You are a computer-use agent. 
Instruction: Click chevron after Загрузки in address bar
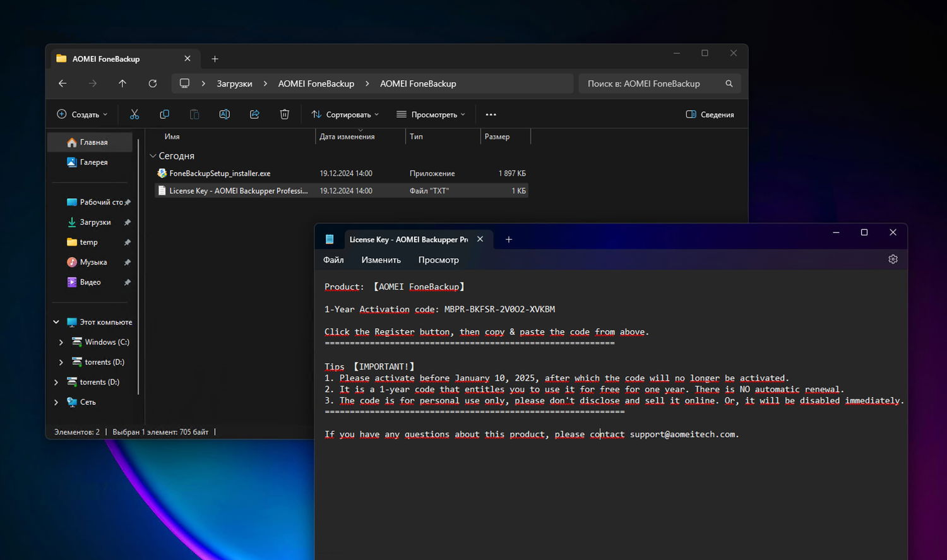click(265, 83)
